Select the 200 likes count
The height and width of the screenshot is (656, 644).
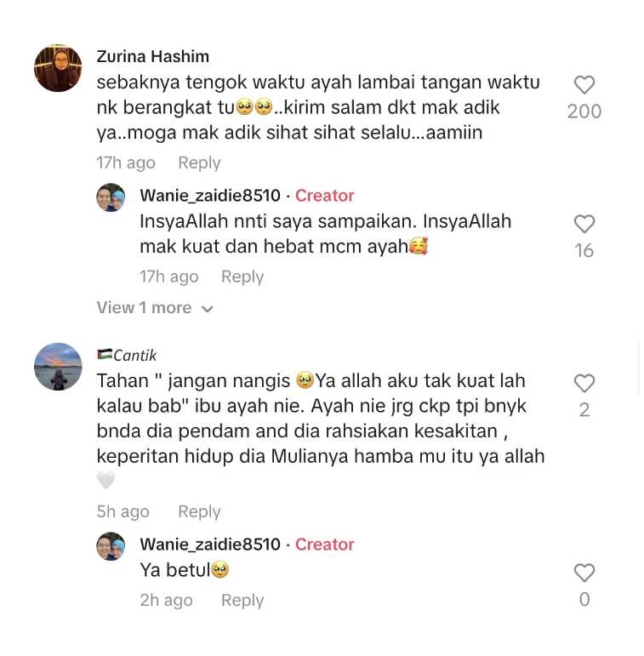(584, 111)
